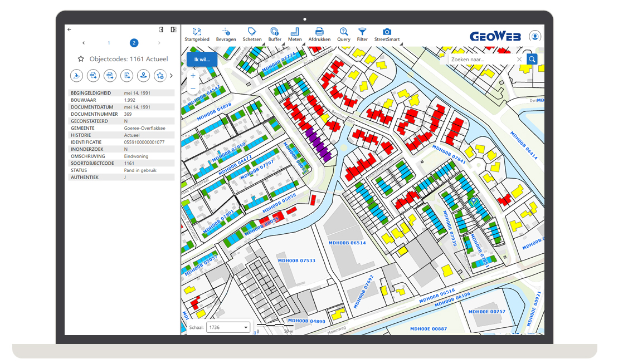Select the Schetsen sketch tool
This screenshot has width=628, height=364.
[252, 35]
